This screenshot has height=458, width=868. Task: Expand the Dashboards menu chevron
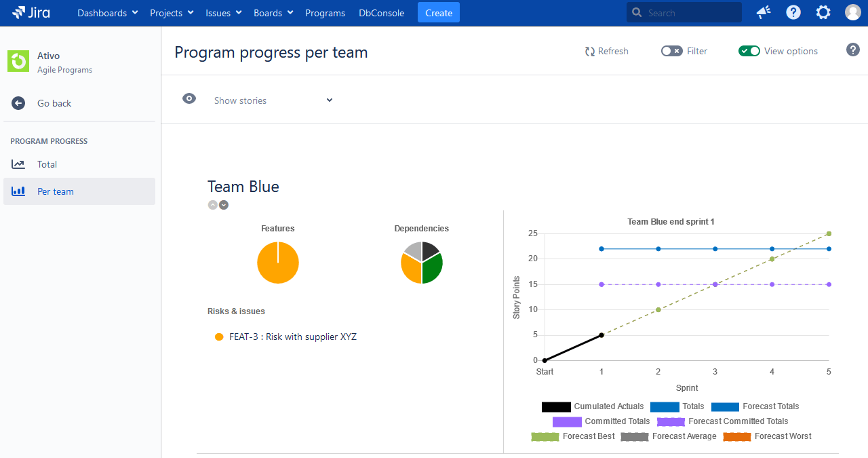click(x=134, y=12)
